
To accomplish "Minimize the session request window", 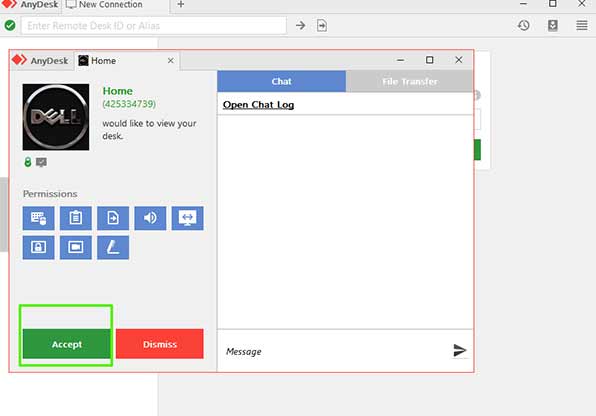I will pos(400,60).
